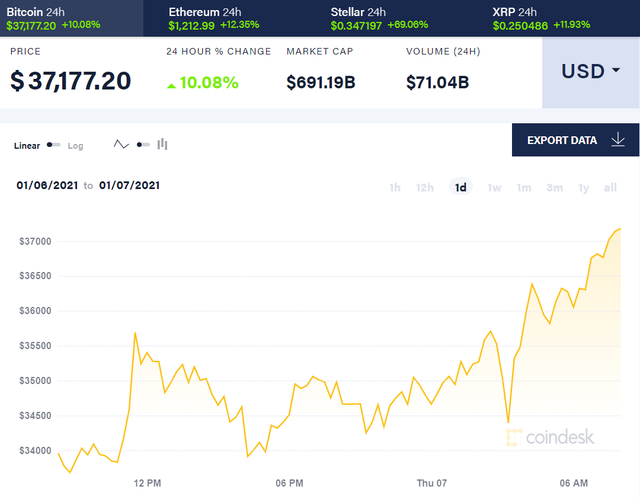This screenshot has height=499, width=640.
Task: Click the $34000 y-axis label
Action: click(36, 451)
